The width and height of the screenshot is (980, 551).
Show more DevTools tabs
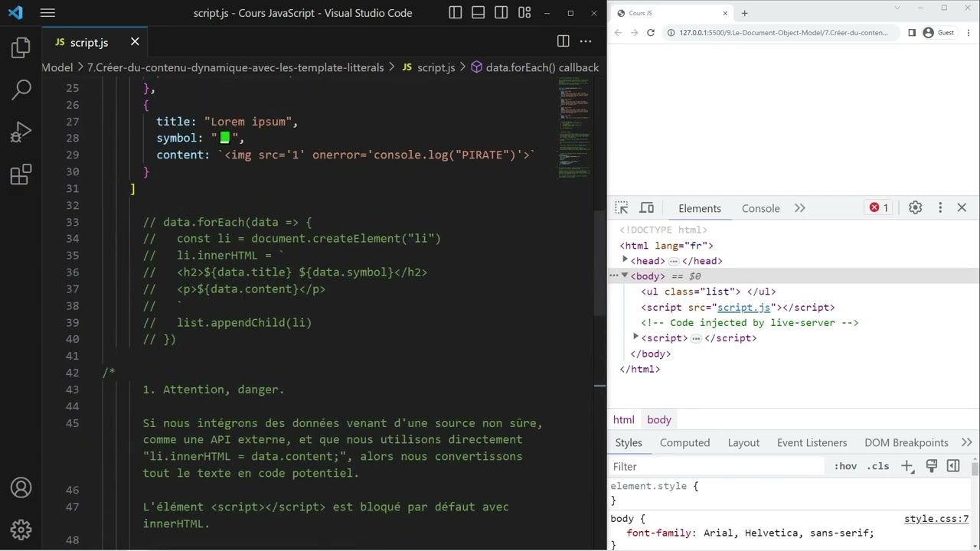pos(800,208)
